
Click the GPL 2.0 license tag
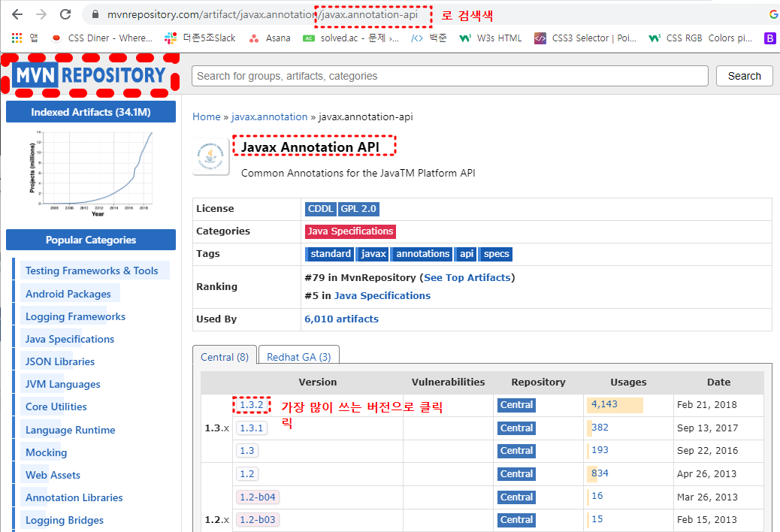(x=358, y=209)
